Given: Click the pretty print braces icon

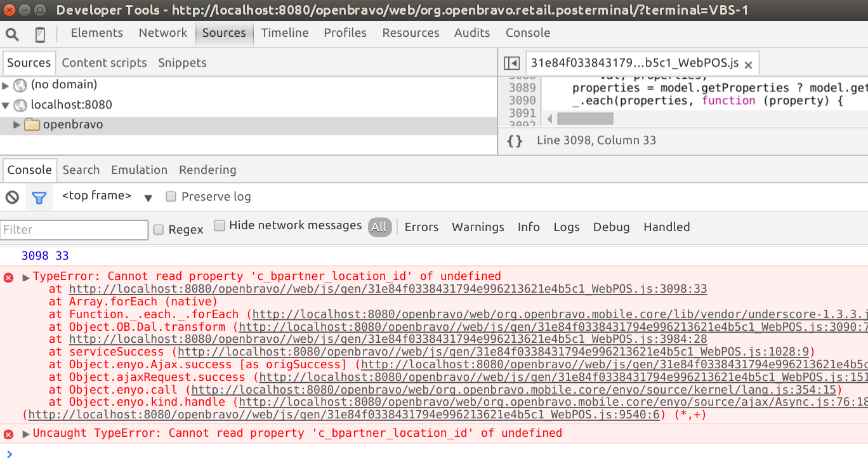Looking at the screenshot, I should click(515, 141).
